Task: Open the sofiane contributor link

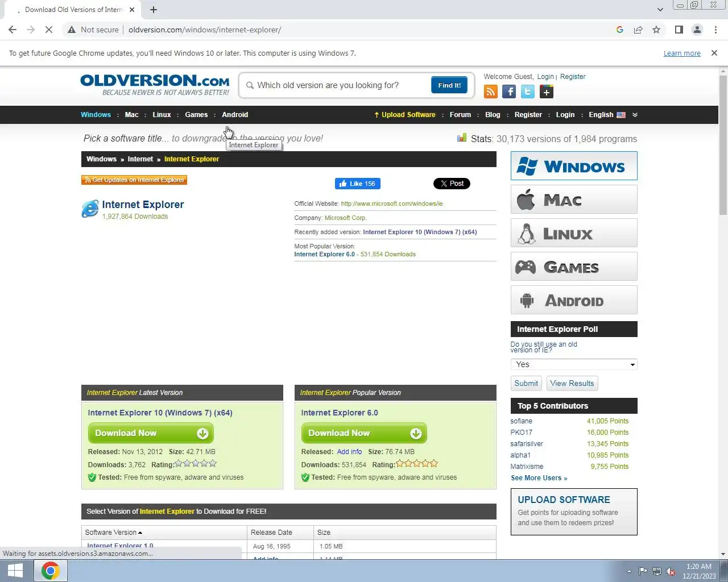Action: [x=522, y=421]
